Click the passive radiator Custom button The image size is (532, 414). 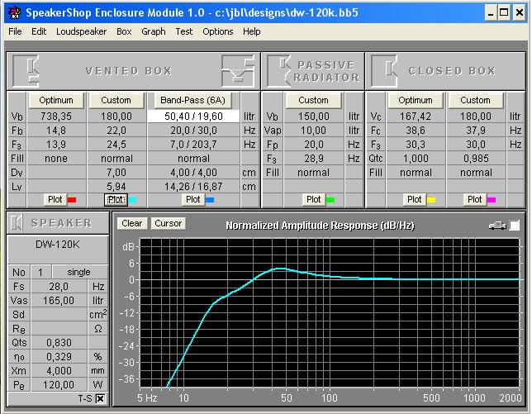313,100
